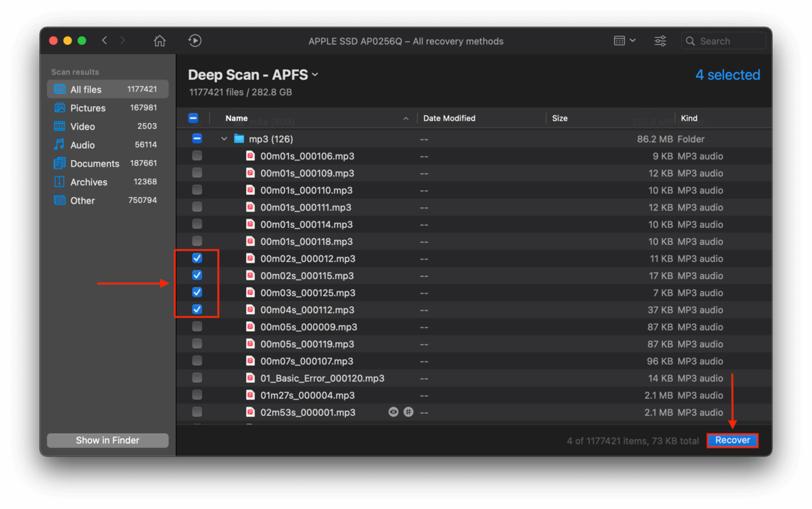Click the resume scan session icon
The width and height of the screenshot is (812, 509).
point(195,41)
